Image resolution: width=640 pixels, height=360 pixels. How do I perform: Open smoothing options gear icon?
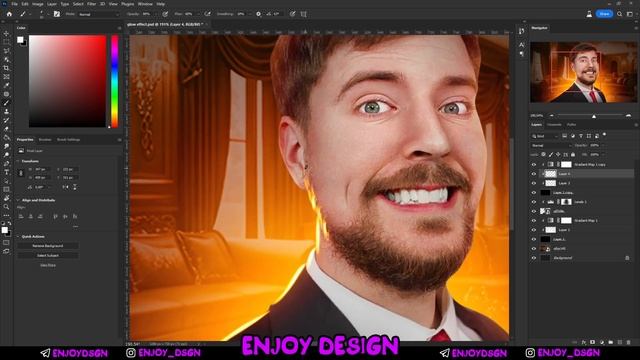(258, 14)
